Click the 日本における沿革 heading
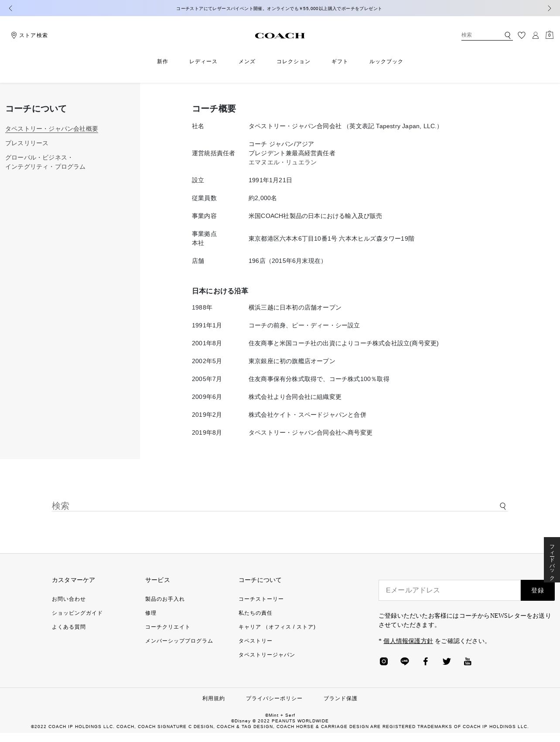 [220, 291]
